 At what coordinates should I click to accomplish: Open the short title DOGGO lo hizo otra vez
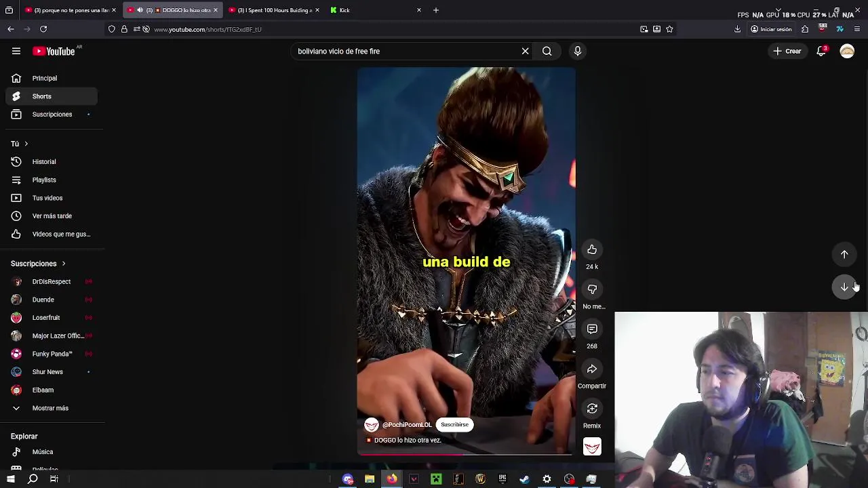coord(408,440)
